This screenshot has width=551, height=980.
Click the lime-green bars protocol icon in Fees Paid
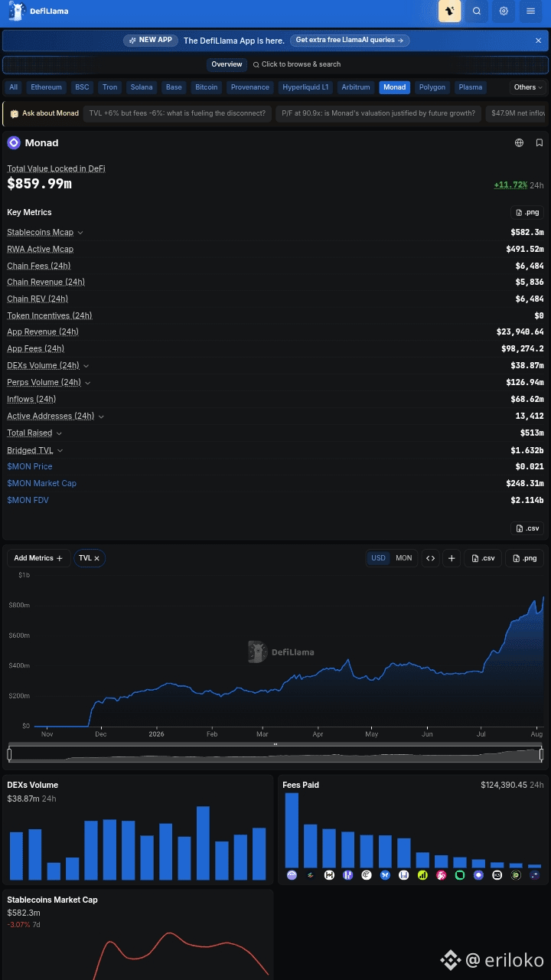422,874
